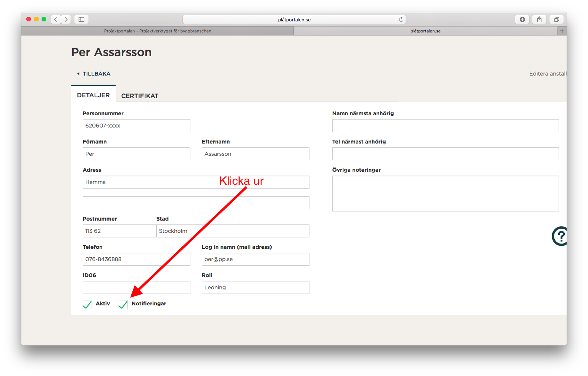Click the Personnummer field
This screenshot has height=376, width=588.
[137, 126]
